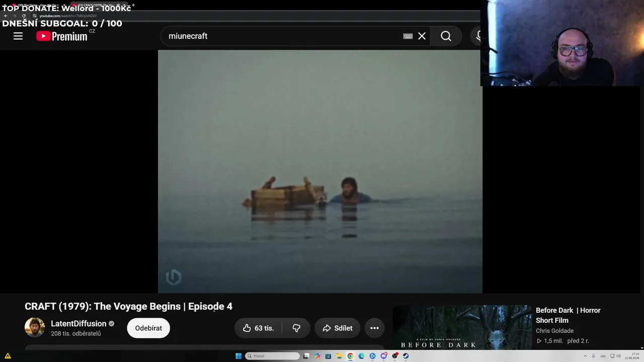This screenshot has height=362, width=644.
Task: Go to YouTube Premium home logo
Action: (62, 36)
